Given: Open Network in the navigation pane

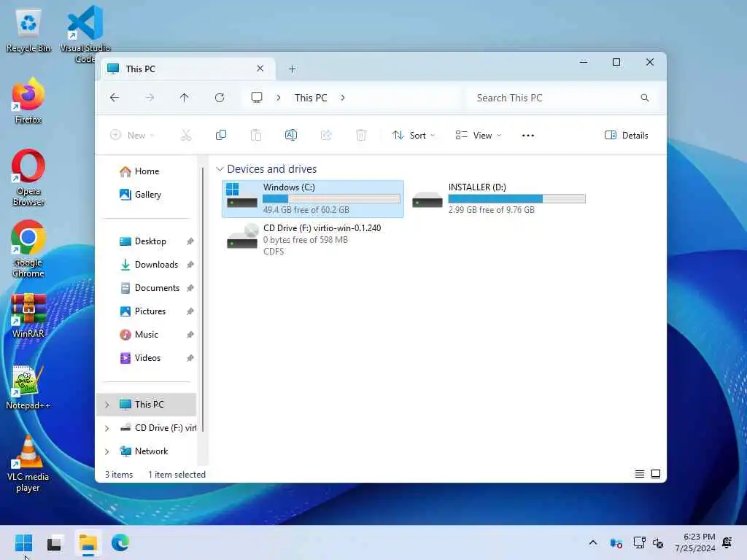Looking at the screenshot, I should tap(151, 451).
